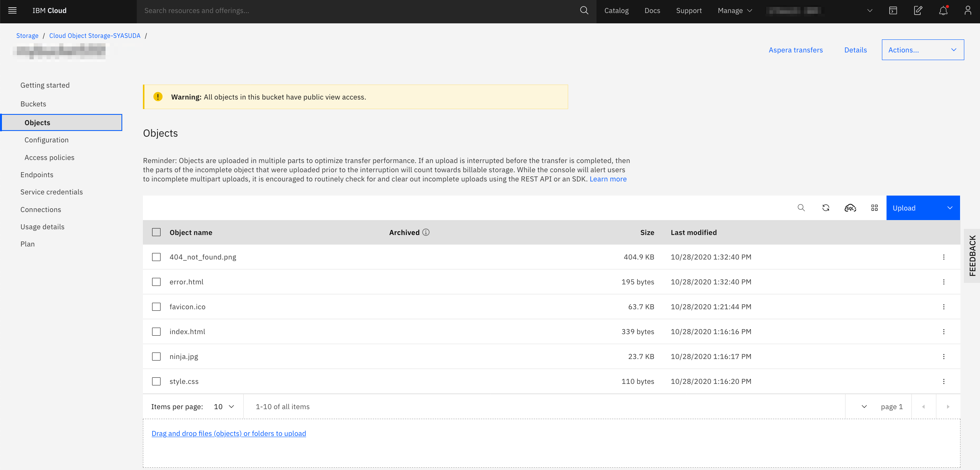
Task: Select the favicon.ico checkbox
Action: pyautogui.click(x=156, y=307)
